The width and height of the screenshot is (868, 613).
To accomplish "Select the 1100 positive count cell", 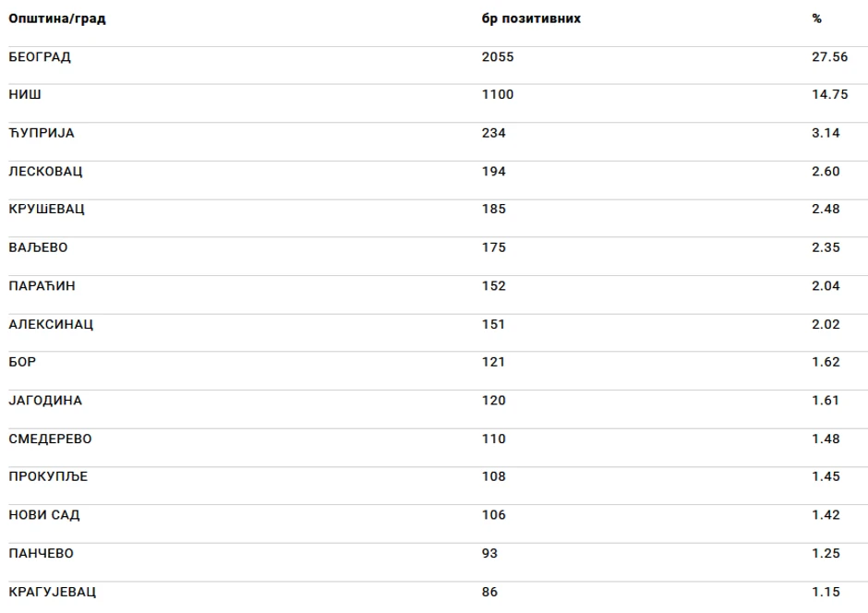I will 498,95.
